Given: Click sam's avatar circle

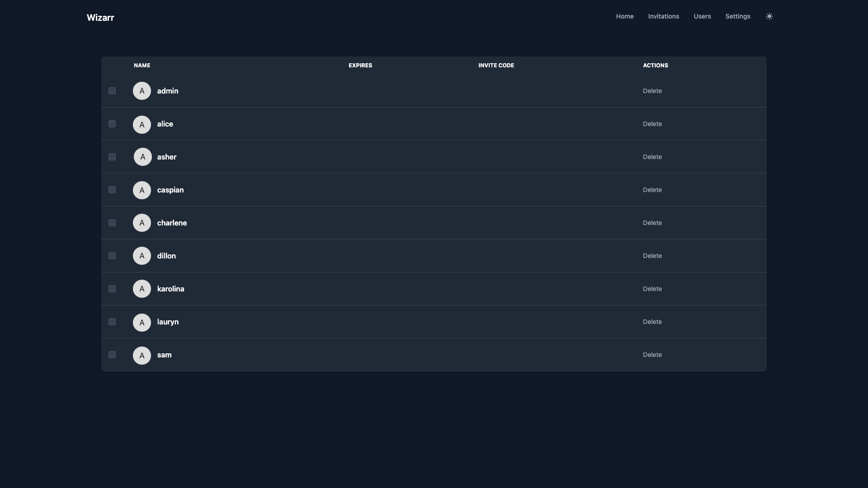Looking at the screenshot, I should click(x=142, y=355).
